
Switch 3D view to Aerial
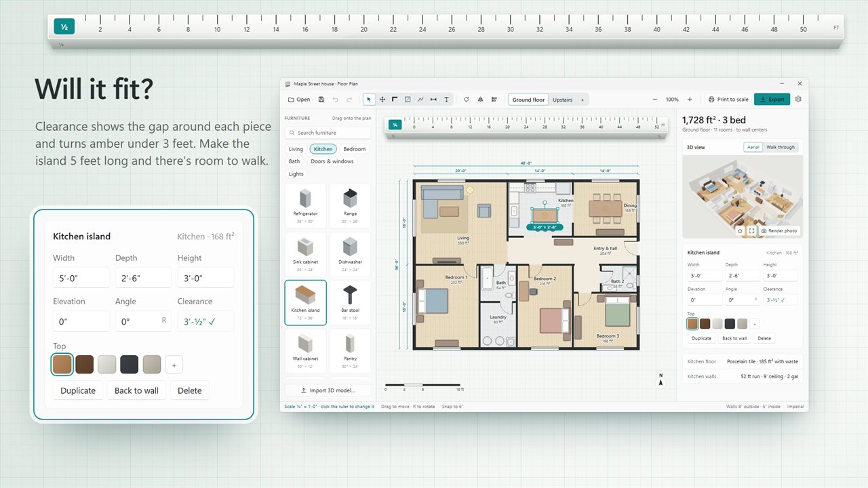point(753,147)
